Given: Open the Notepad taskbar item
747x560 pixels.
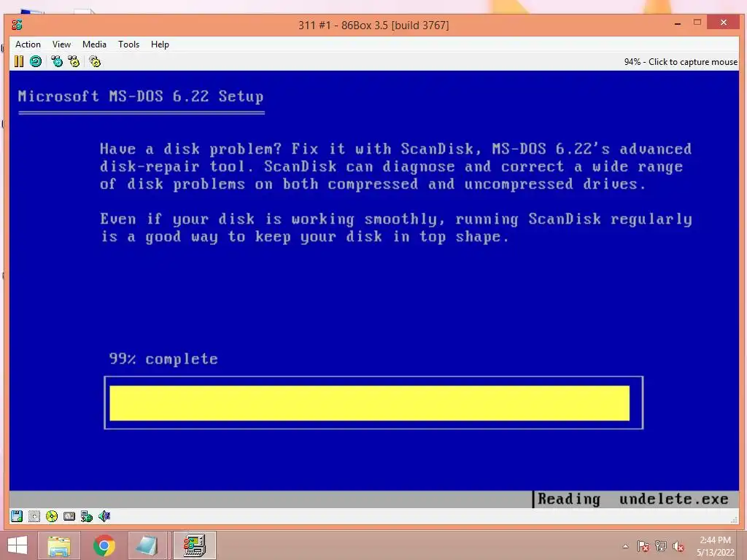Looking at the screenshot, I should click(147, 545).
